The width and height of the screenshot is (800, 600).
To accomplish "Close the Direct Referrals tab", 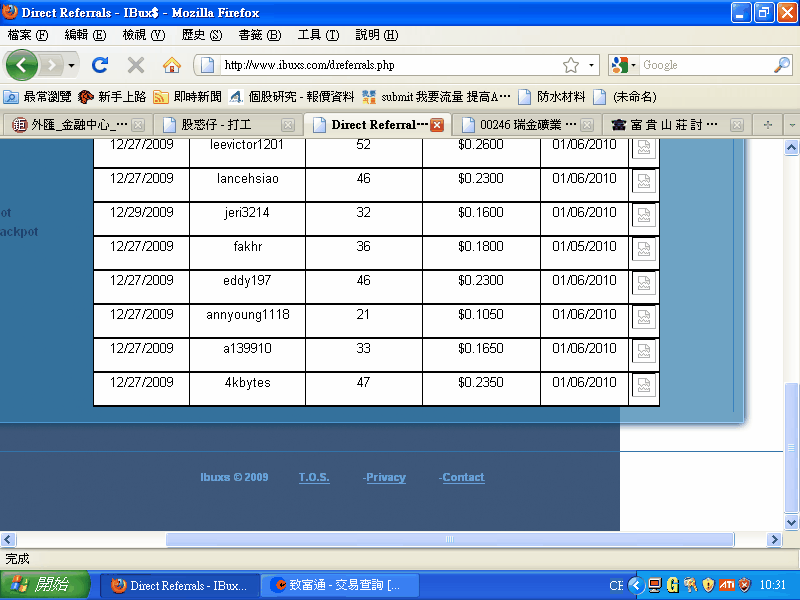I will 437,125.
